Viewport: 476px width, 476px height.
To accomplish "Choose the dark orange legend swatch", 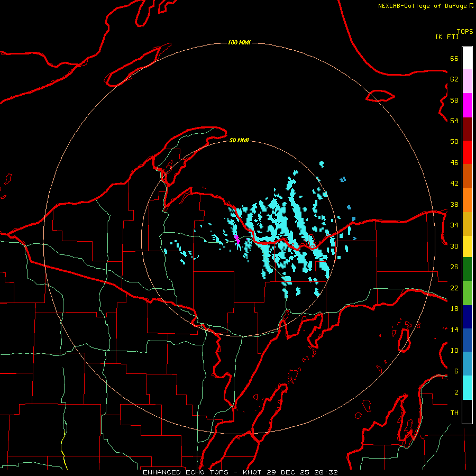I will [x=467, y=176].
